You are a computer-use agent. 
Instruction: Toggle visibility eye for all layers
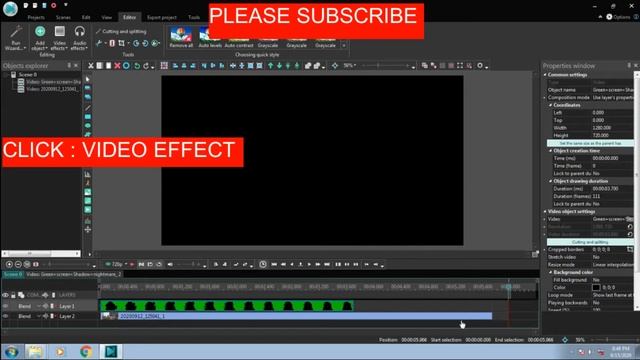[5, 295]
